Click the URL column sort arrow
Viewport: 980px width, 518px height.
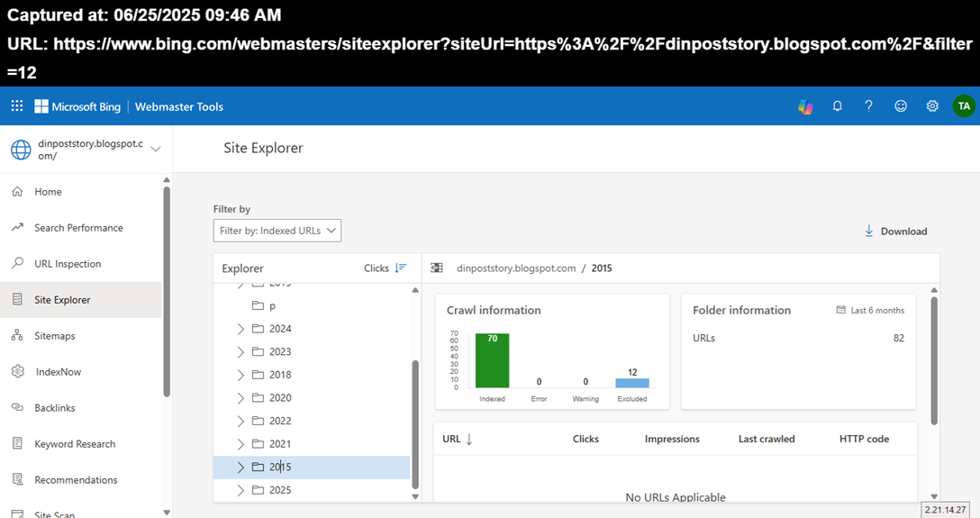point(469,439)
